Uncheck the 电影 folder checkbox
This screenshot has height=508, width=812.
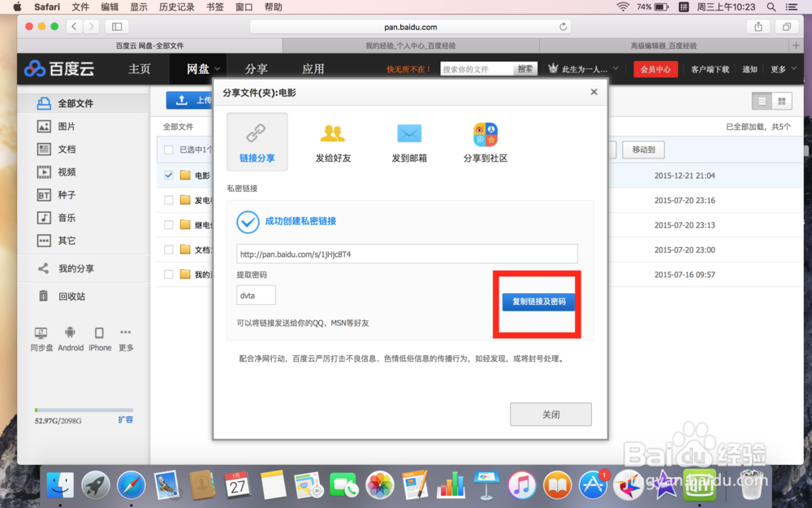tap(168, 175)
